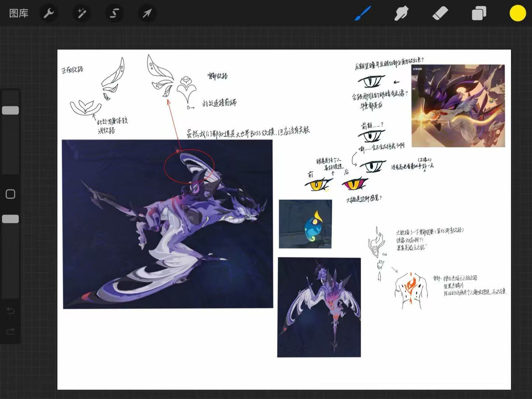
Task: Open the yellow active color picker
Action: [518, 14]
